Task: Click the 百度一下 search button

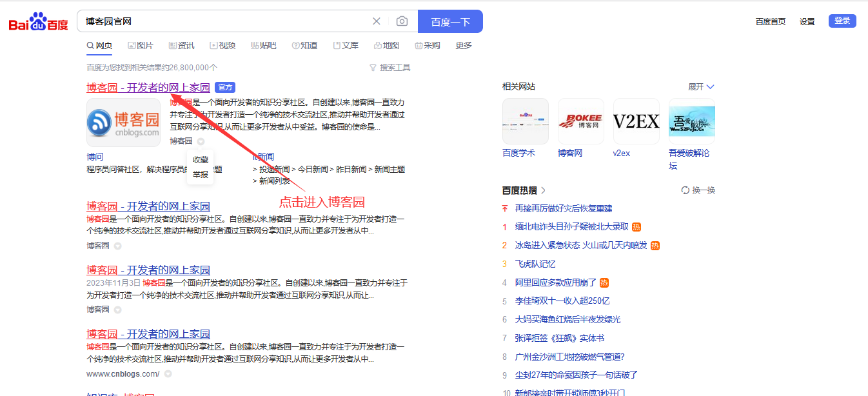Action: [x=450, y=21]
